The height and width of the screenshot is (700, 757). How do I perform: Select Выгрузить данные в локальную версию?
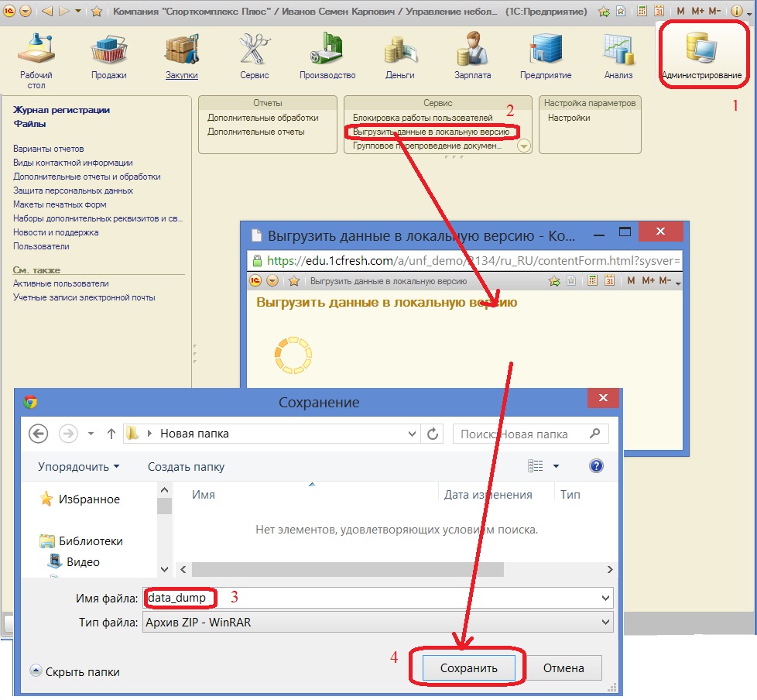point(430,132)
